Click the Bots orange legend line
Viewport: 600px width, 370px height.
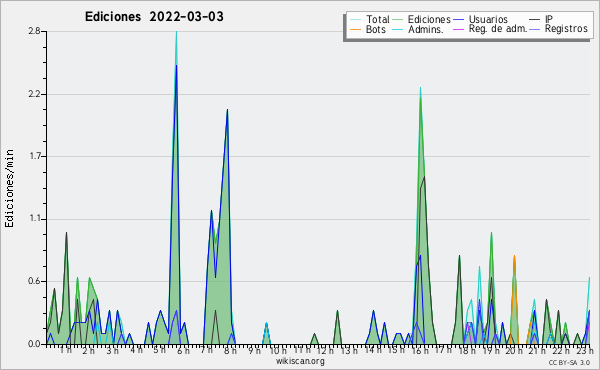coord(355,29)
